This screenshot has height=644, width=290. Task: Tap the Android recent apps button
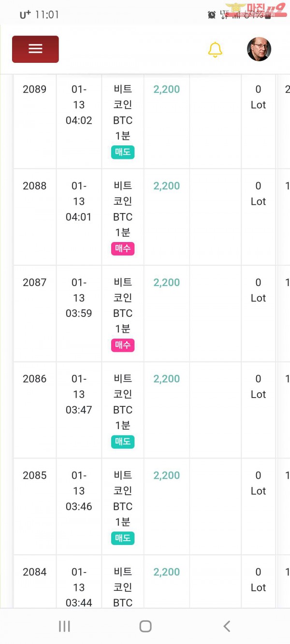[x=64, y=627]
